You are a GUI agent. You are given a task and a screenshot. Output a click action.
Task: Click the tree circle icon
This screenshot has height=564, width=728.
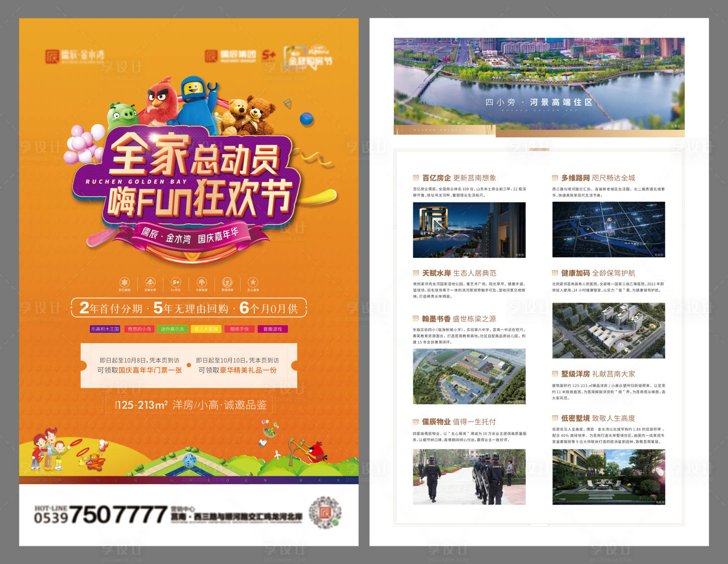click(x=201, y=282)
